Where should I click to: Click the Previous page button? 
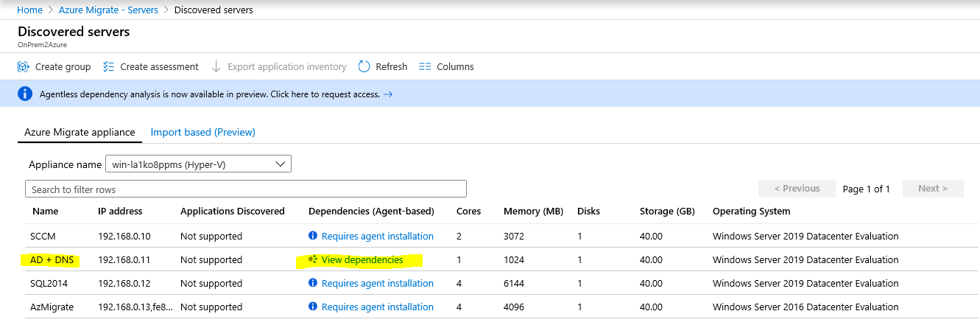(797, 188)
